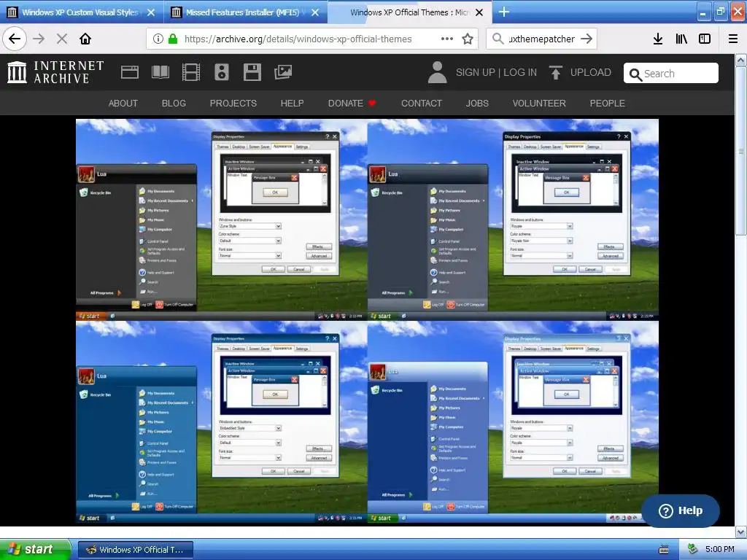Click the Internet Archive logo
Image resolution: width=747 pixels, height=560 pixels.
coord(55,72)
